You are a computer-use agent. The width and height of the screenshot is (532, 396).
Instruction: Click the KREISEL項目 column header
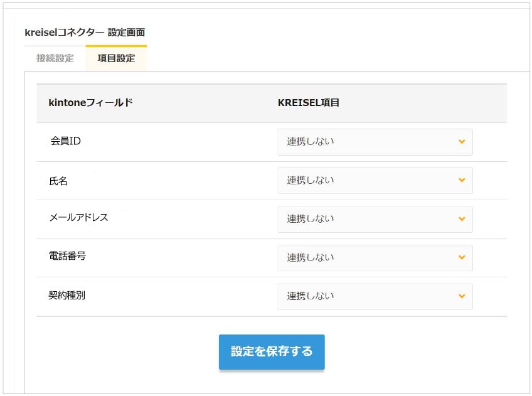309,102
